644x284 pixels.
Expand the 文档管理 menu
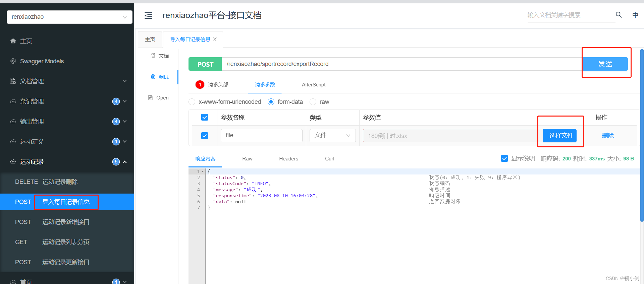coord(125,81)
